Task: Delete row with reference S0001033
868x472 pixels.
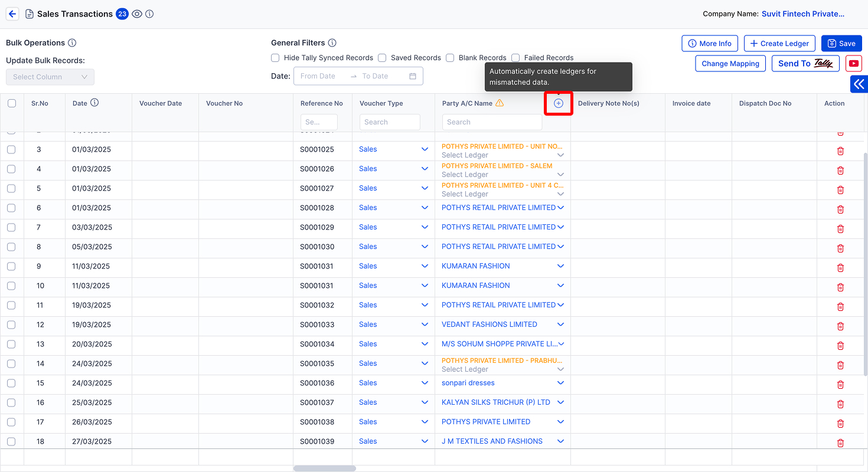Action: pyautogui.click(x=840, y=326)
